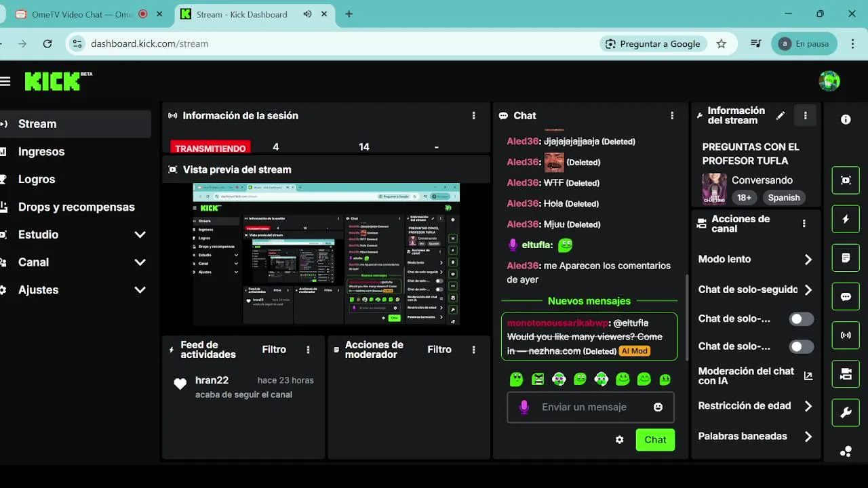The height and width of the screenshot is (488, 868).
Task: Open emoji picker in the message box
Action: pos(658,407)
